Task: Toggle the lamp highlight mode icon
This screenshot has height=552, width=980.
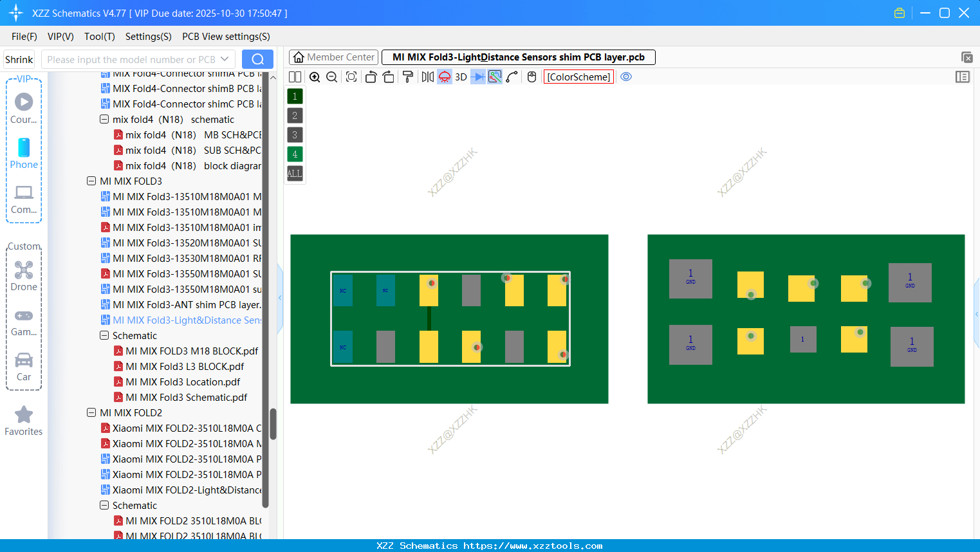Action: point(444,77)
